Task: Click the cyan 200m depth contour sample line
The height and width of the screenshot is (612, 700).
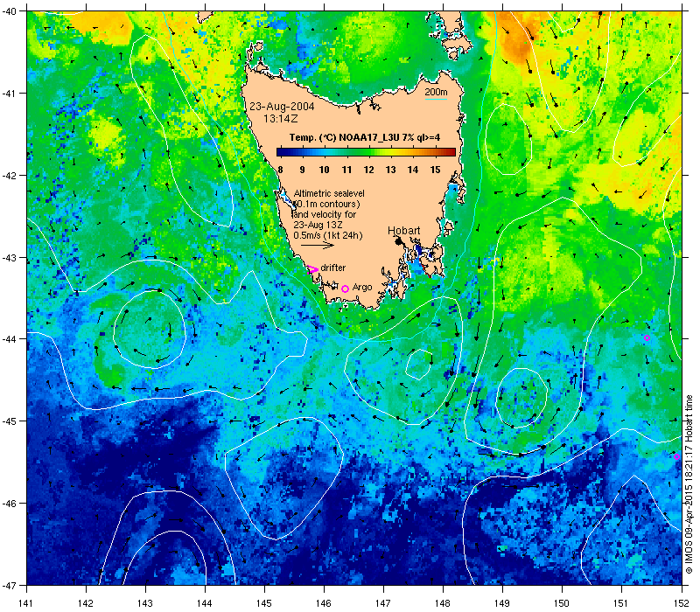Action: point(436,99)
